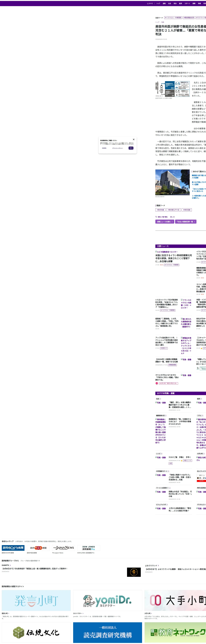This screenshot has width=206, height=644.
Task: Open the 【2026年】兵庫県の教職員異動の一覧 article
Action: 167,361
